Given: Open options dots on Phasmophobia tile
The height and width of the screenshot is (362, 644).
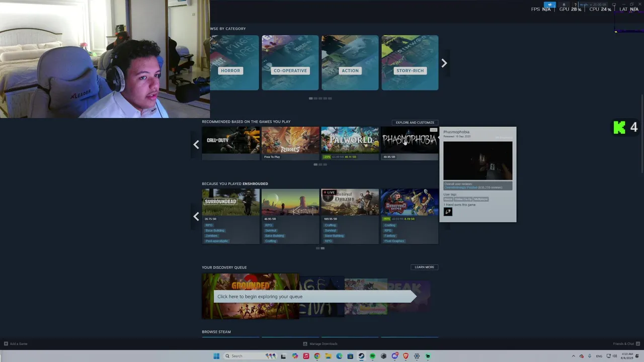Looking at the screenshot, I should [433, 130].
